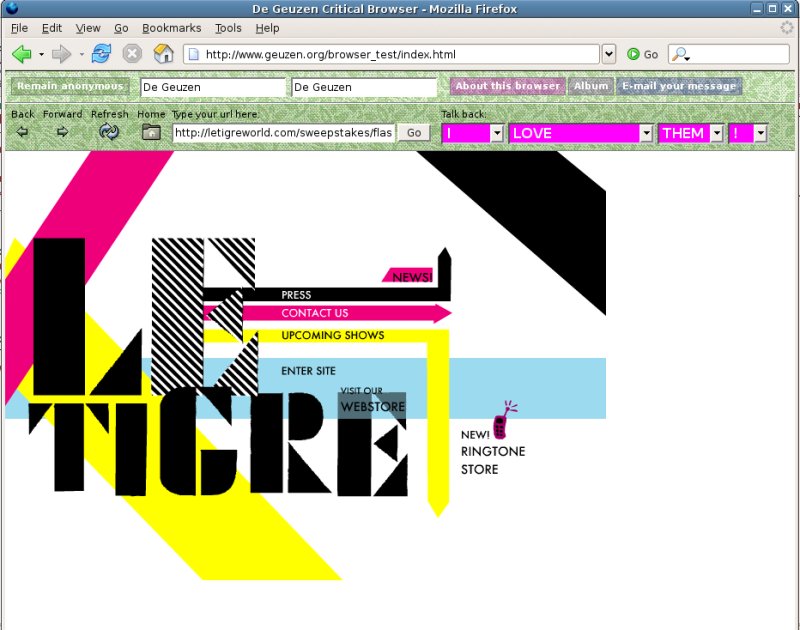Expand Firefox address bar URL dropdown
The height and width of the screenshot is (630, 800).
coord(609,54)
